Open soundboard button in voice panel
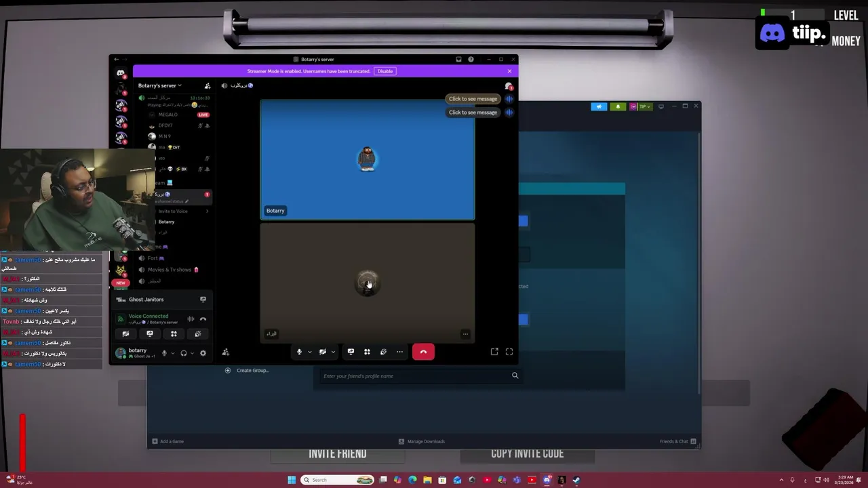 click(x=198, y=333)
